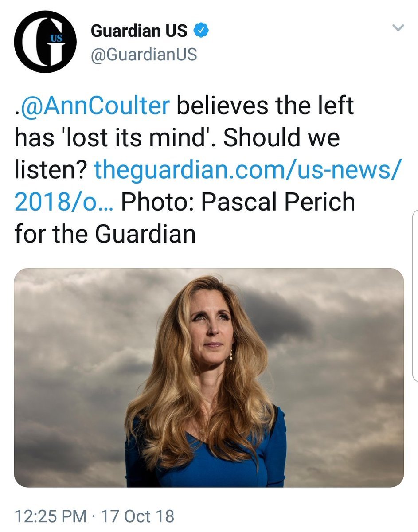The image size is (418, 532).
Task: Click the truncated "2018/o…" link portion
Action: [63, 201]
